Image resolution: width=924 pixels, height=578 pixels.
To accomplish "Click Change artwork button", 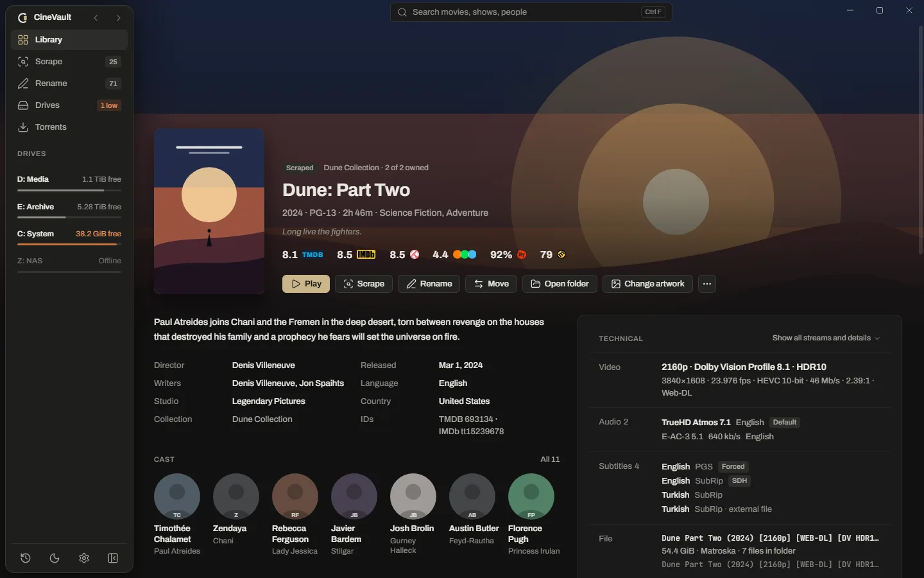I will [647, 284].
